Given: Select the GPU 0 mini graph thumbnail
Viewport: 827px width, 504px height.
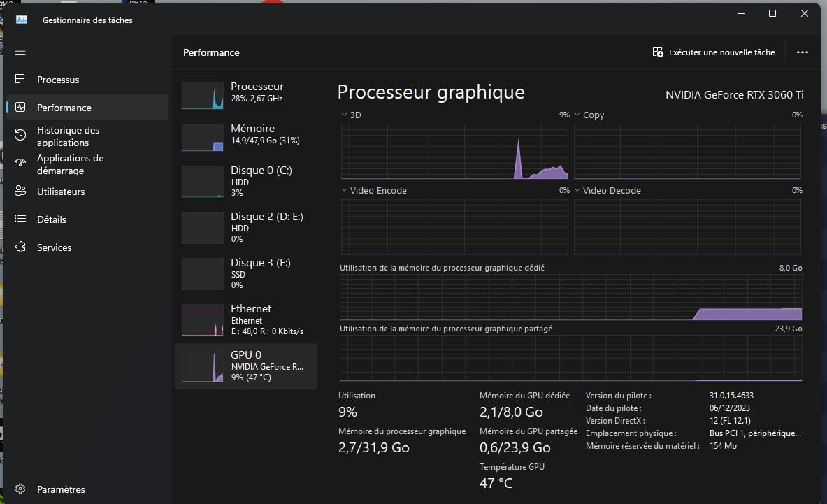Looking at the screenshot, I should [x=203, y=366].
